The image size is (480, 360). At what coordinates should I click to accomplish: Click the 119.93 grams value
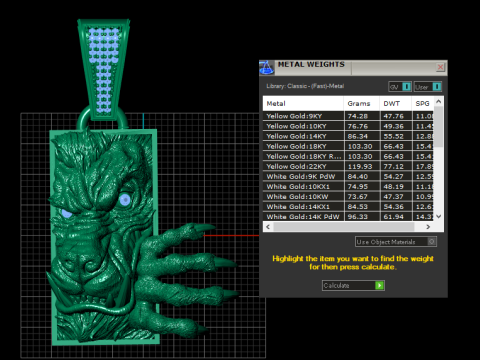pos(360,166)
